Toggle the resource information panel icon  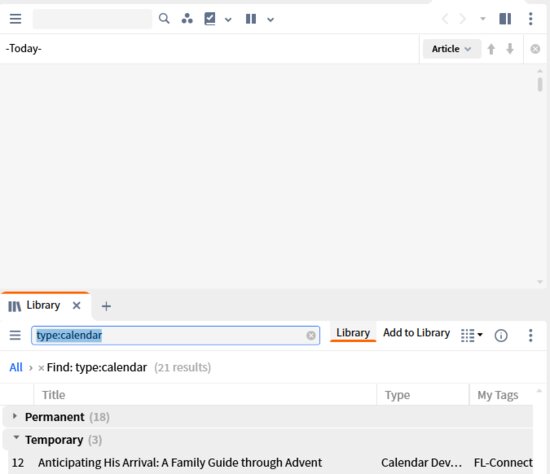click(x=501, y=335)
